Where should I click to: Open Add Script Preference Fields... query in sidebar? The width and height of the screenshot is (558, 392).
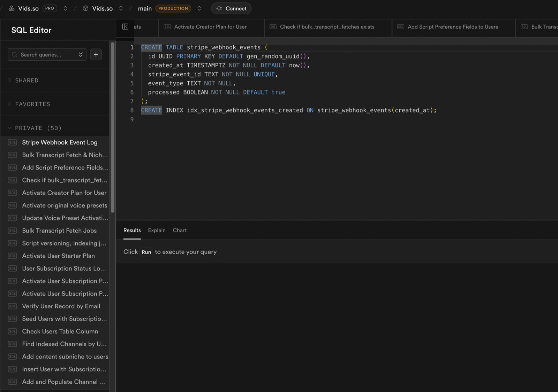pos(55,167)
